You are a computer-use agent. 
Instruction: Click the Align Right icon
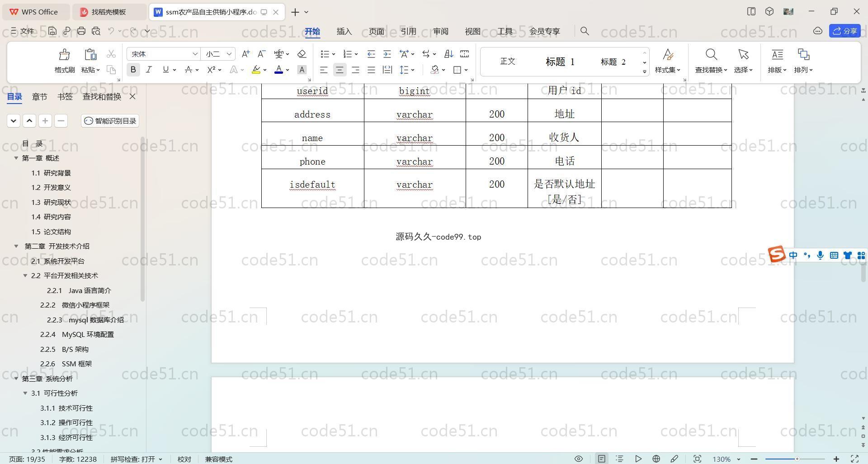point(356,70)
